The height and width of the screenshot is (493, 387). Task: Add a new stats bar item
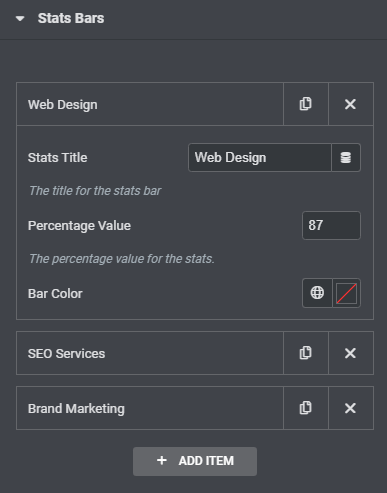195,461
